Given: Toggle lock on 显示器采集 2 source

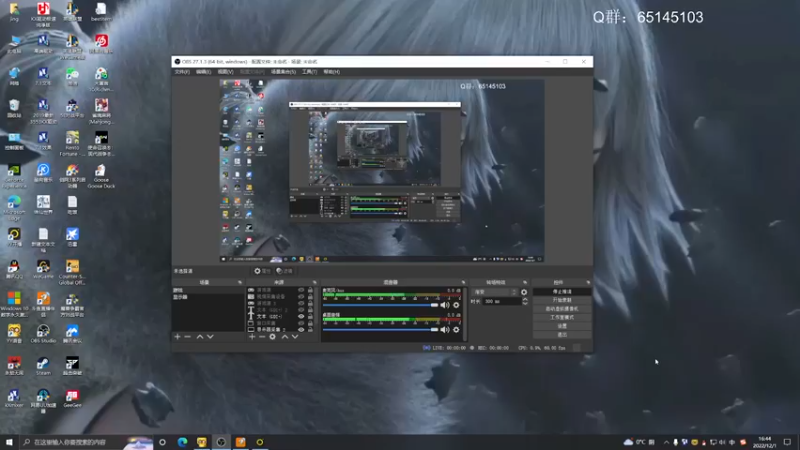Looking at the screenshot, I should (310, 330).
